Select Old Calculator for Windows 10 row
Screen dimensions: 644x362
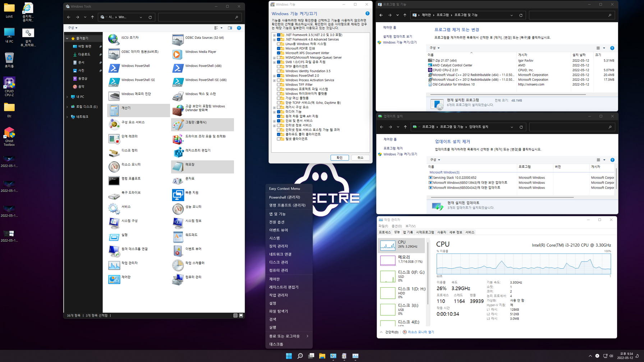point(521,85)
